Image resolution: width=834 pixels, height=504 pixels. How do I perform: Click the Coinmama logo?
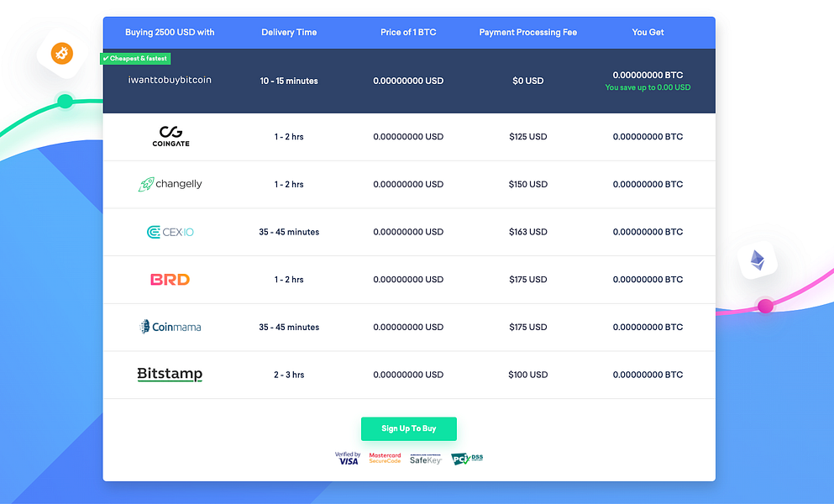click(x=170, y=327)
